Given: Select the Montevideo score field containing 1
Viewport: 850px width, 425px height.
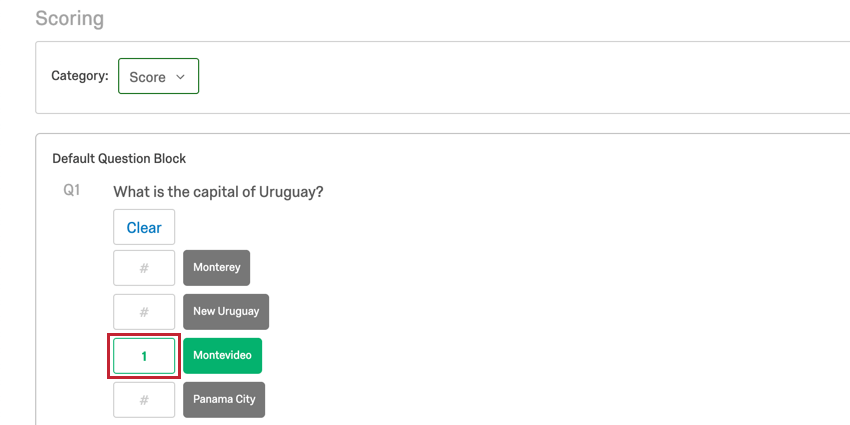Looking at the screenshot, I should tap(144, 356).
